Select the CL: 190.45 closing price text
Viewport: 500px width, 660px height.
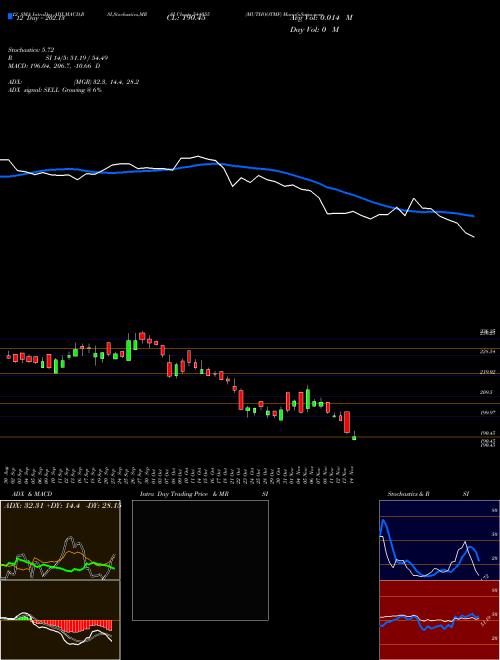pos(186,18)
